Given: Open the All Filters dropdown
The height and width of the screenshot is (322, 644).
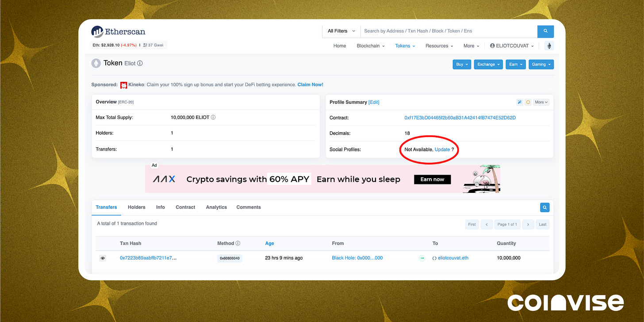Looking at the screenshot, I should [341, 31].
